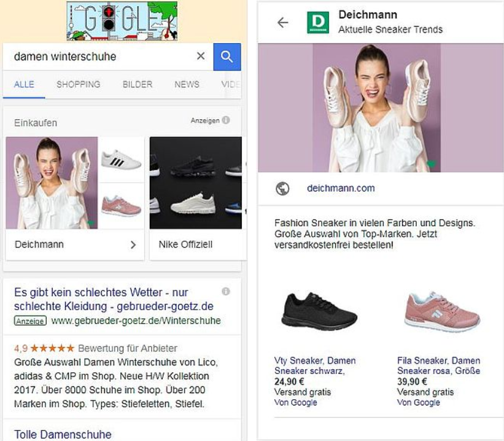The image size is (504, 441).
Task: Clear the search query with X
Action: (x=201, y=56)
